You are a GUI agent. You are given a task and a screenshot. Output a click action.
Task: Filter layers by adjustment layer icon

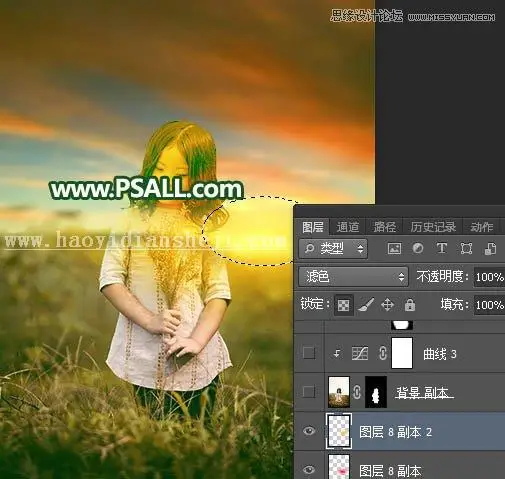click(418, 249)
